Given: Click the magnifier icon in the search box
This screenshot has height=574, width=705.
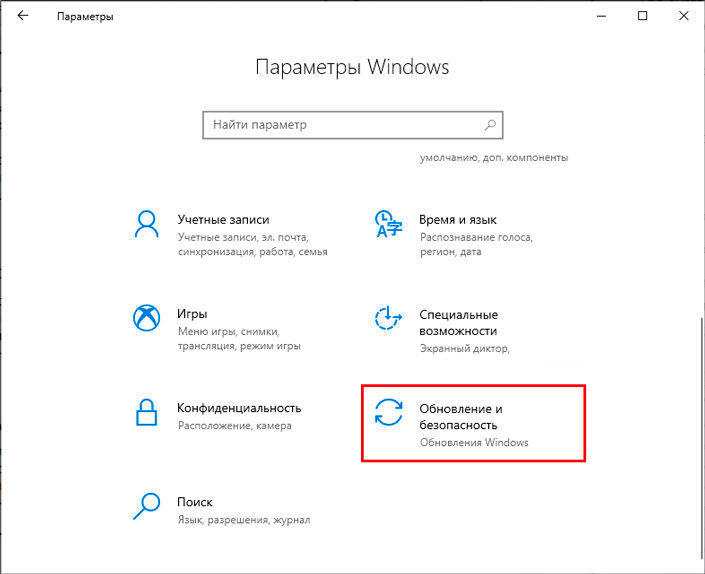Looking at the screenshot, I should [490, 125].
